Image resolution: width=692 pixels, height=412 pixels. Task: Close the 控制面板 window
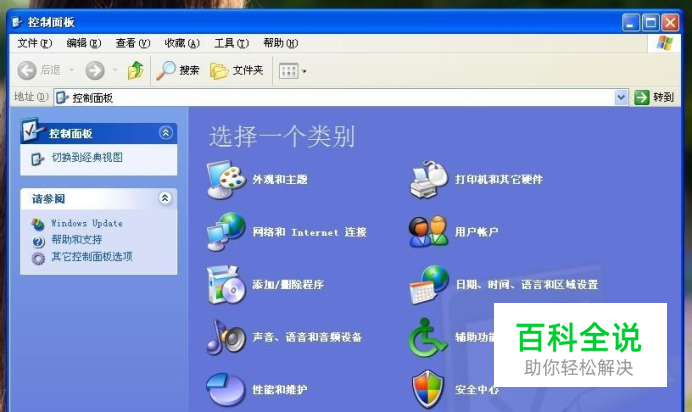tap(670, 22)
